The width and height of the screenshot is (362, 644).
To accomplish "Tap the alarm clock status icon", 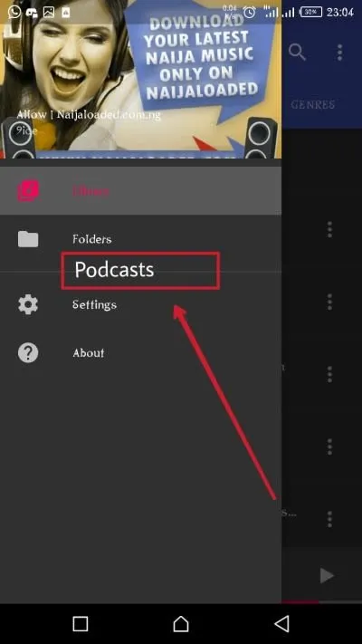I will point(249,13).
